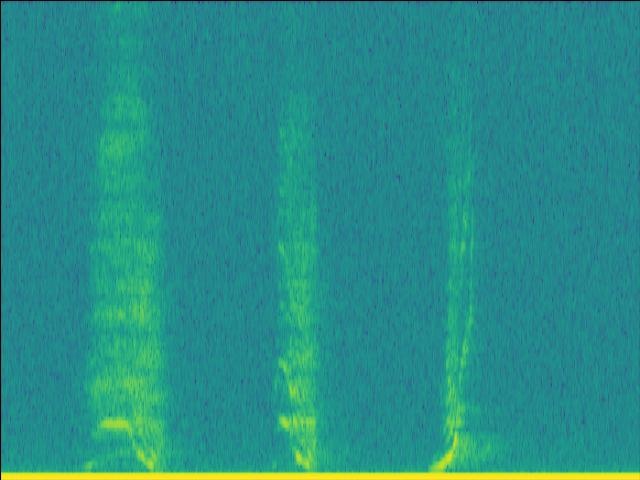
Task: Click the bright curved base of the right burst
Action: pos(446,455)
